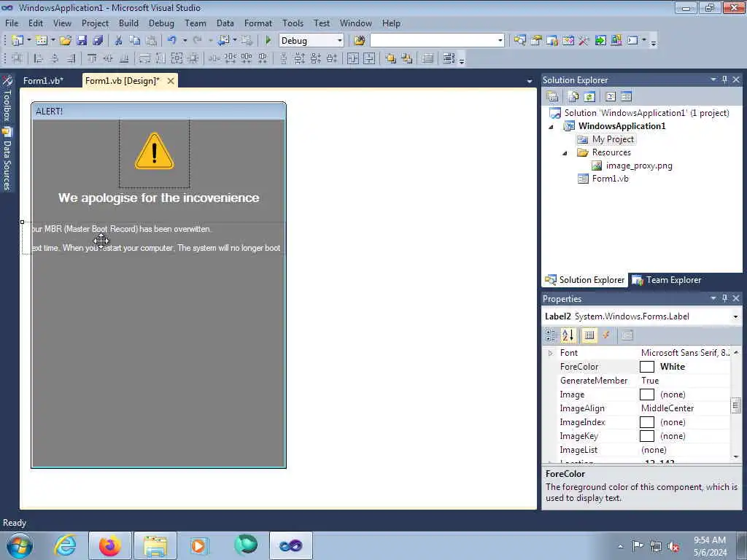Open the Undo history dropdown arrow
This screenshot has height=560, width=747.
[x=185, y=41]
